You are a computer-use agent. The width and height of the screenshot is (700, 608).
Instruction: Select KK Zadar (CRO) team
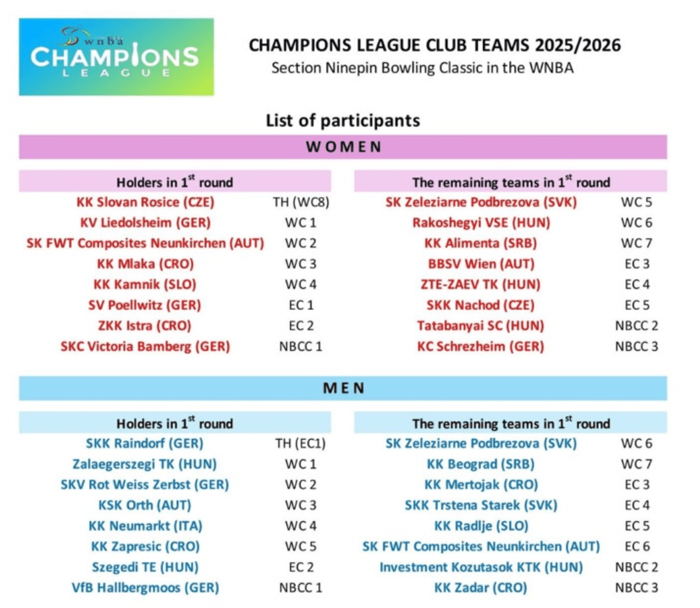(480, 587)
